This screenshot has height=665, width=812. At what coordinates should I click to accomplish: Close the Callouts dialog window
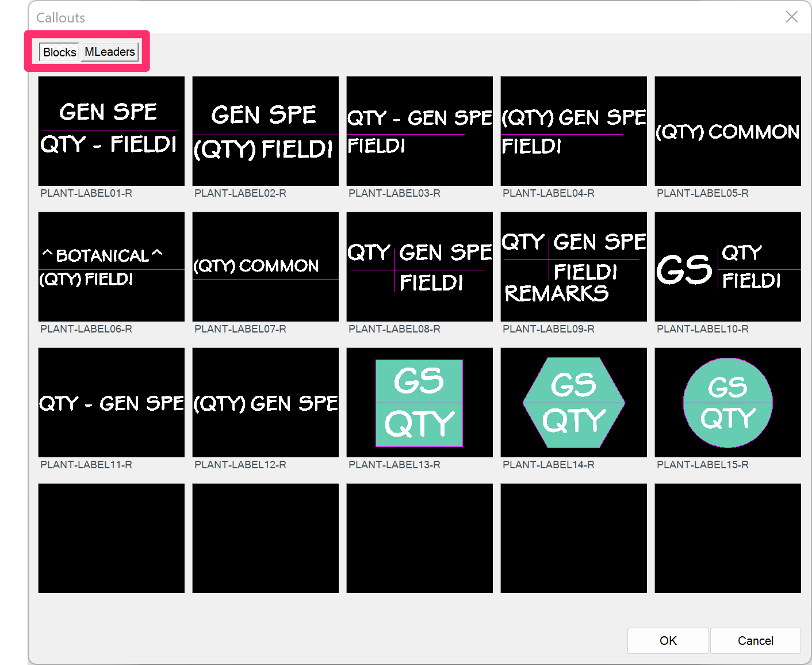792,17
